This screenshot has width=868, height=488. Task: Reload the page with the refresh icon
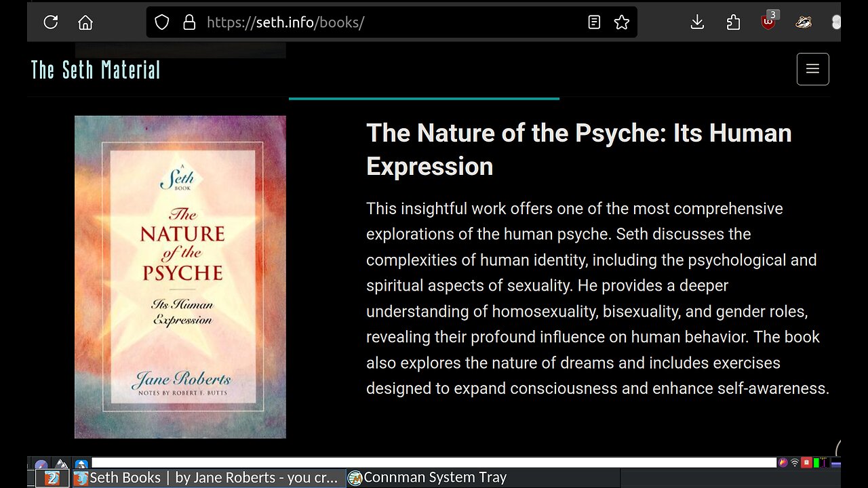tap(51, 22)
